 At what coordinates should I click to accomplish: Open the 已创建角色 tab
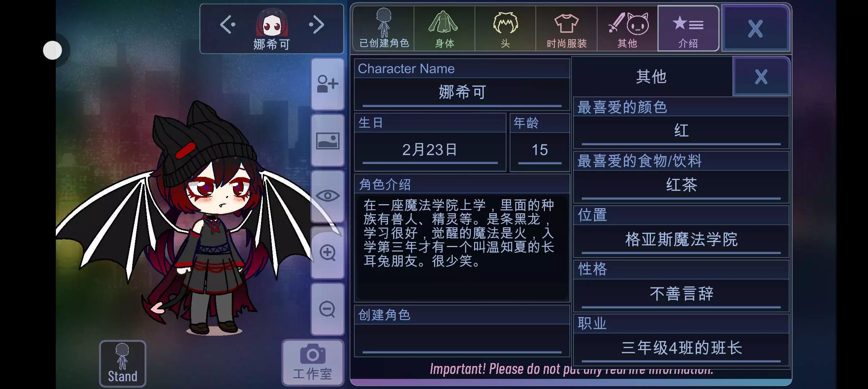[384, 28]
